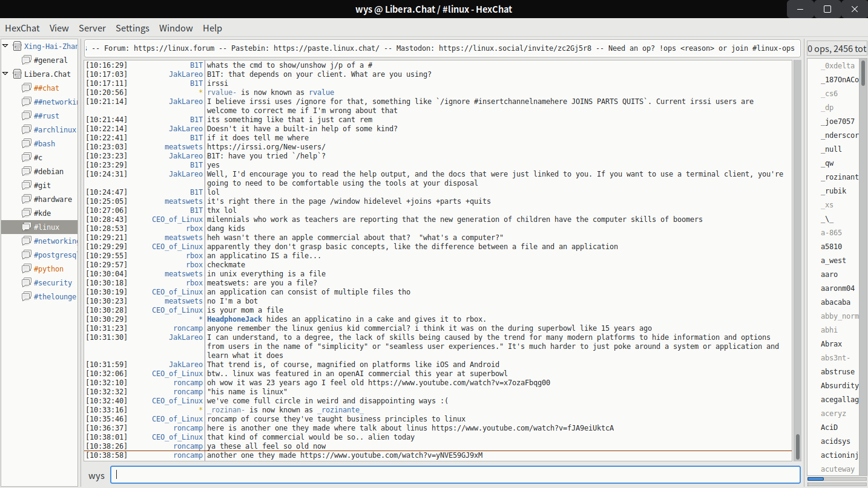Click the Libera.Chat server icon
Viewport: 868px width, 488px height.
[17, 74]
